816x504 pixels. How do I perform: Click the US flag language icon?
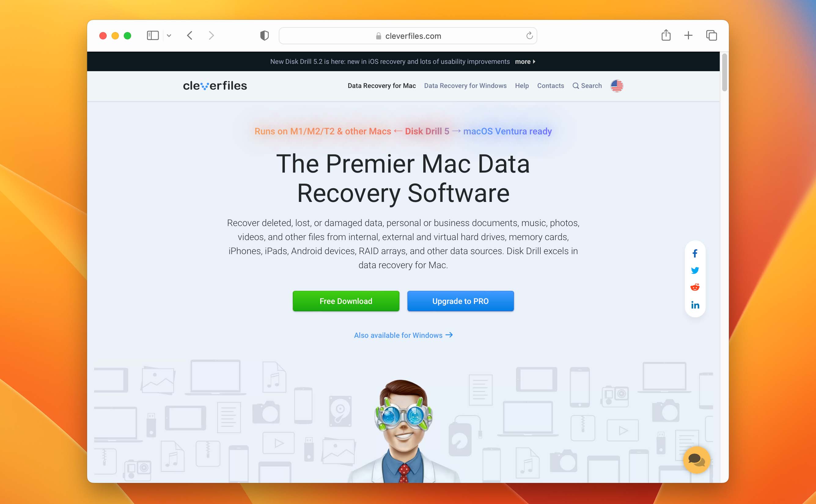pyautogui.click(x=617, y=86)
